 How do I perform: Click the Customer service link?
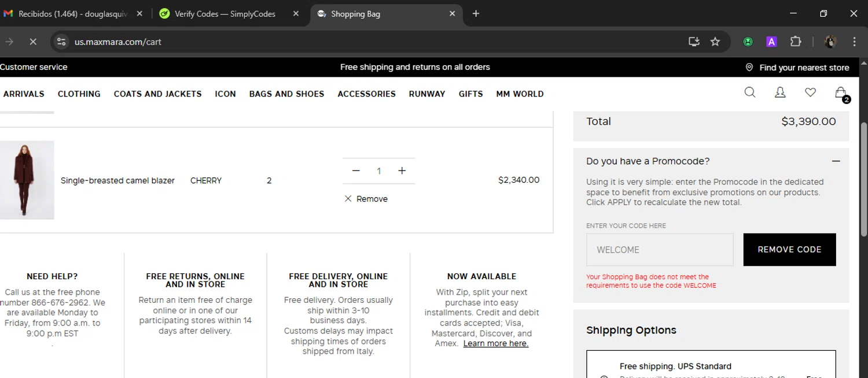pos(34,67)
